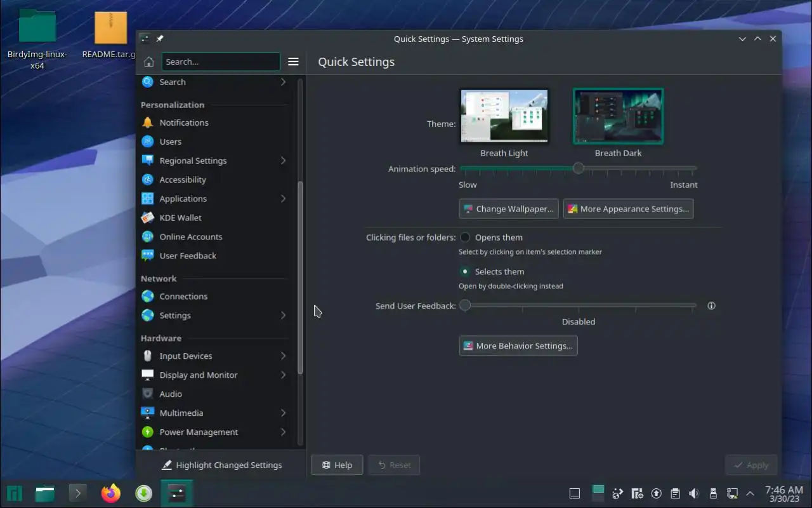Expand the Input Devices chevron

click(x=283, y=356)
